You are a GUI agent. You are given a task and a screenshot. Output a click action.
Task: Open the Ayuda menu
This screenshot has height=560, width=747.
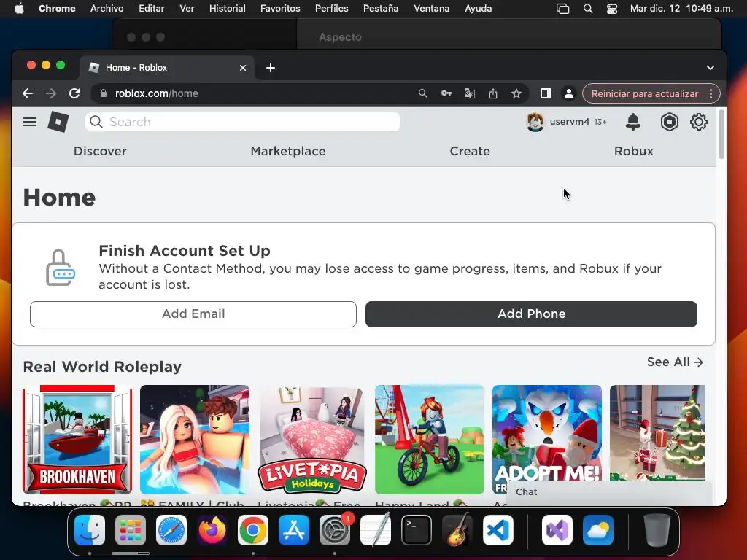tap(479, 9)
